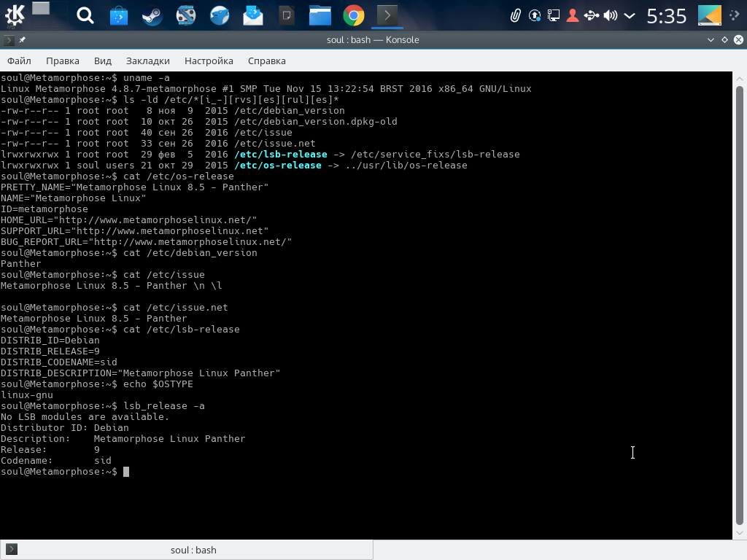Open Konsole window menu icon in titlebar
This screenshot has width=747, height=560.
click(x=9, y=40)
